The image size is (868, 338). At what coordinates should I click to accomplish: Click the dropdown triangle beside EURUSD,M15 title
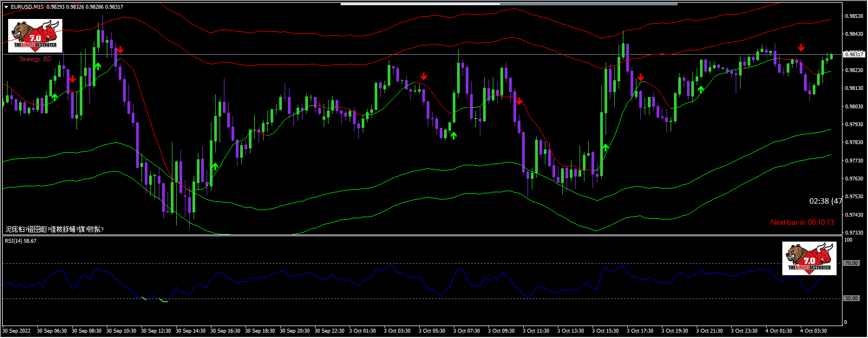(x=6, y=7)
